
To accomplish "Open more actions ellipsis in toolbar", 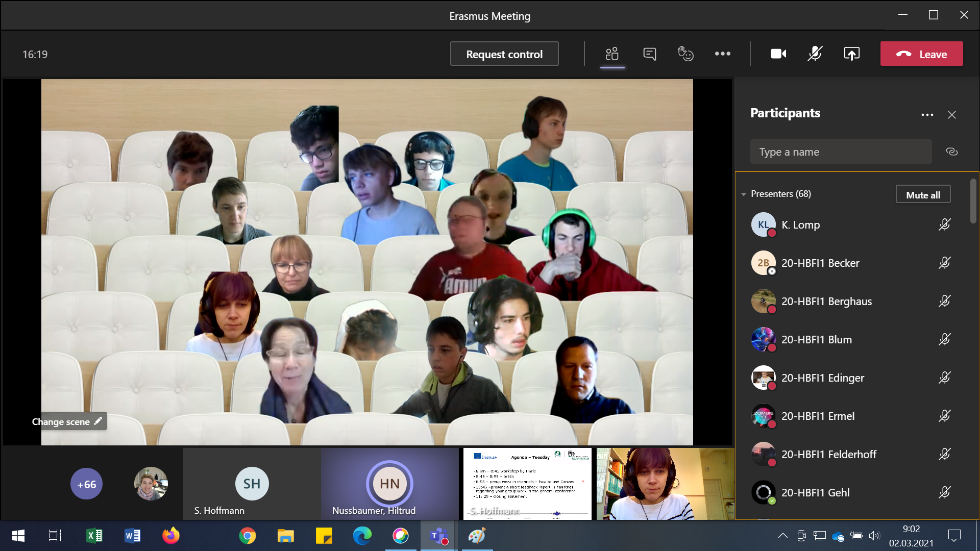I will pos(722,54).
